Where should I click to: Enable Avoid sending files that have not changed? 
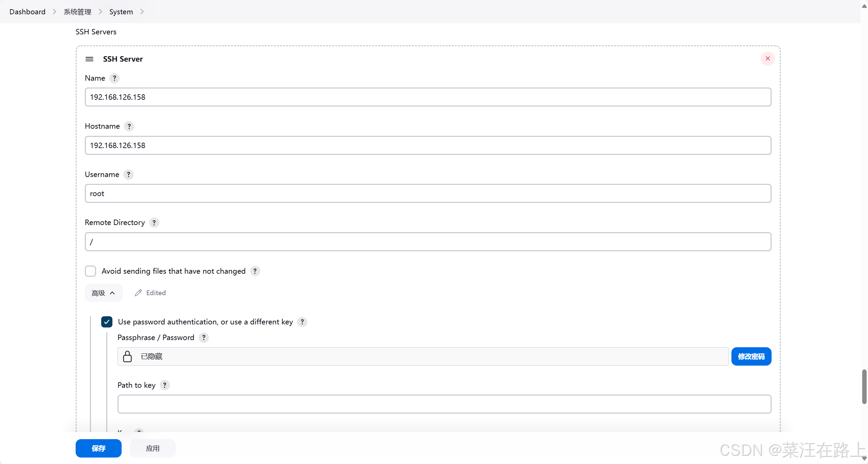[91, 271]
